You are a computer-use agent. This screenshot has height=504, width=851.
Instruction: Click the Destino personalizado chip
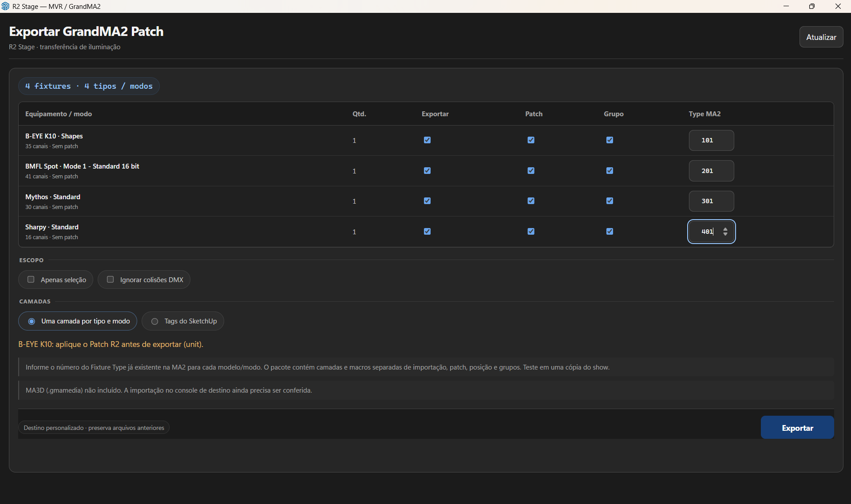(94, 428)
